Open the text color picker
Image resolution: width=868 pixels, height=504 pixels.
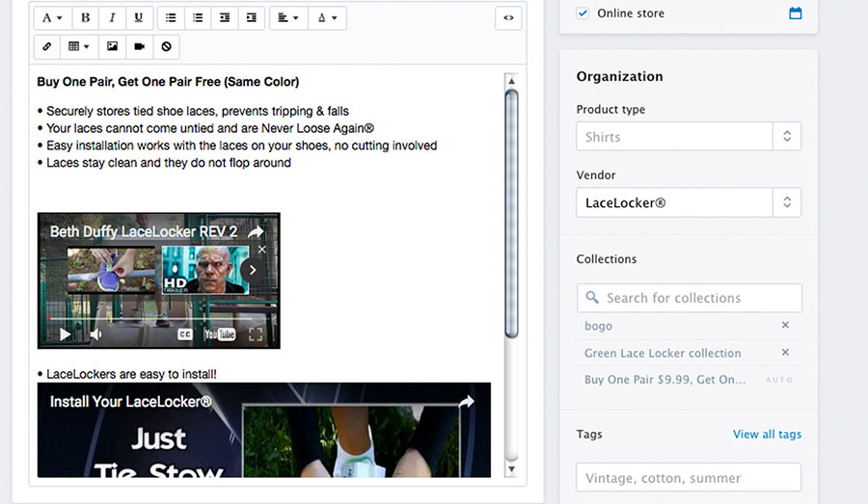(327, 18)
